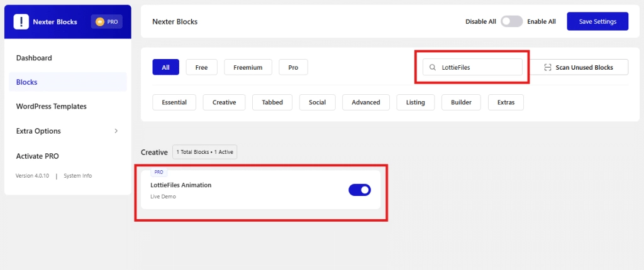Choose the Social category
This screenshot has height=270, width=644.
318,102
